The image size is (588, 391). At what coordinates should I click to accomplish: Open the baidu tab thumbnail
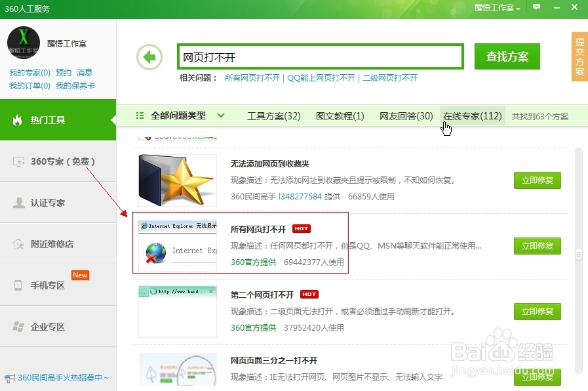178,312
